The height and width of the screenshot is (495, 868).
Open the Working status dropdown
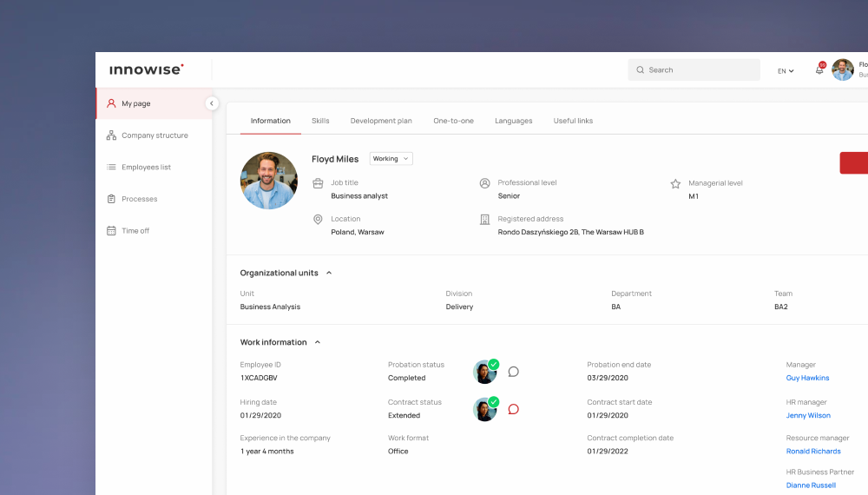(391, 159)
